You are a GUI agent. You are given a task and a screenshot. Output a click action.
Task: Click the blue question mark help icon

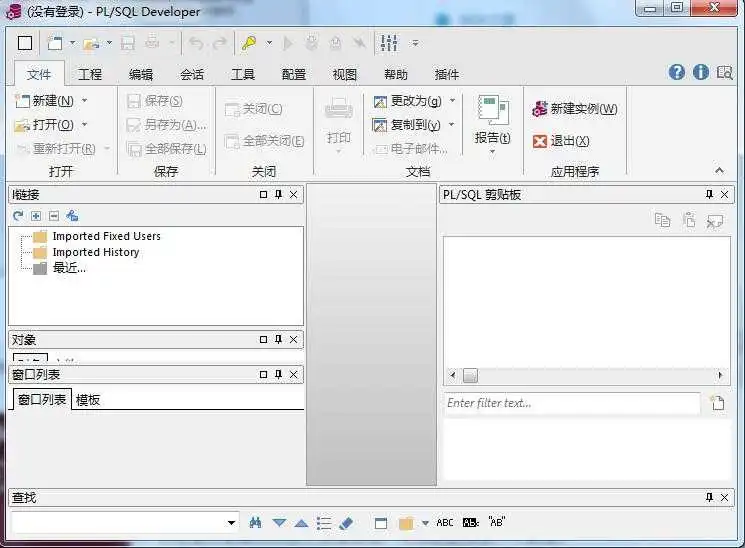[677, 72]
